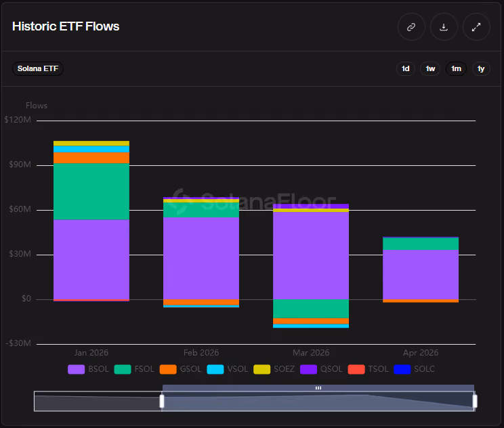Click the Jan 2026 BSOL purple bar segment

91,259
